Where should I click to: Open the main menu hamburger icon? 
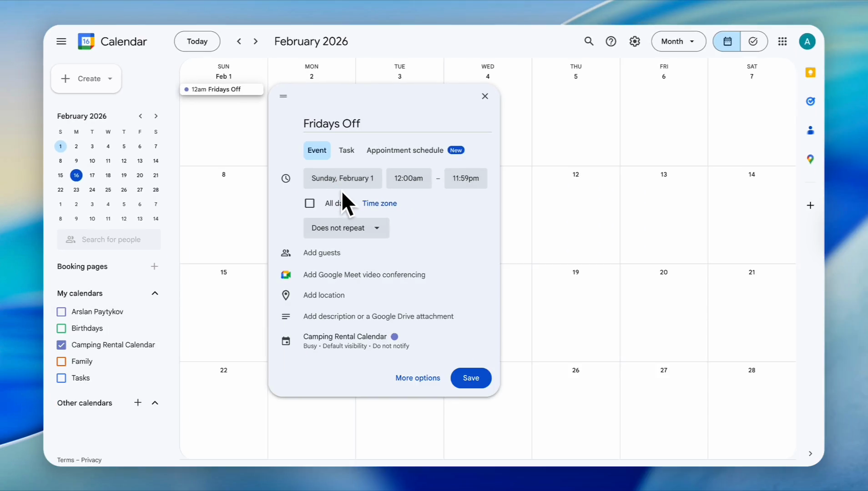coord(61,41)
